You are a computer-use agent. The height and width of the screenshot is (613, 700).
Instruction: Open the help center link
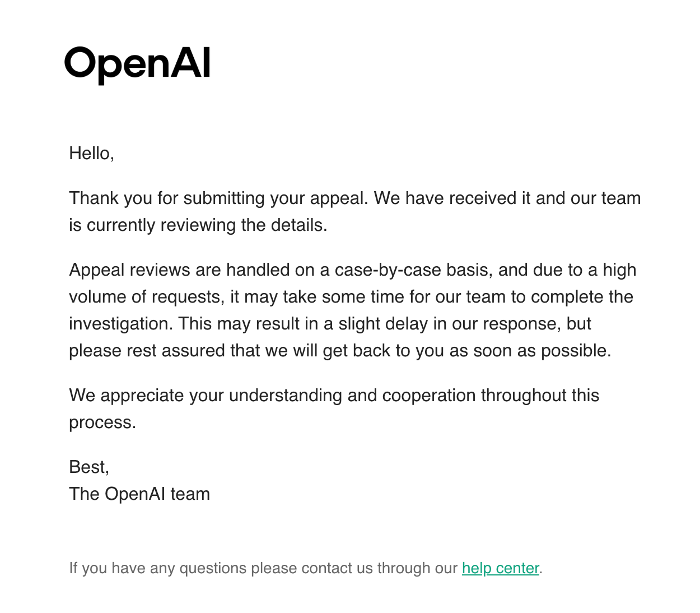pyautogui.click(x=501, y=568)
